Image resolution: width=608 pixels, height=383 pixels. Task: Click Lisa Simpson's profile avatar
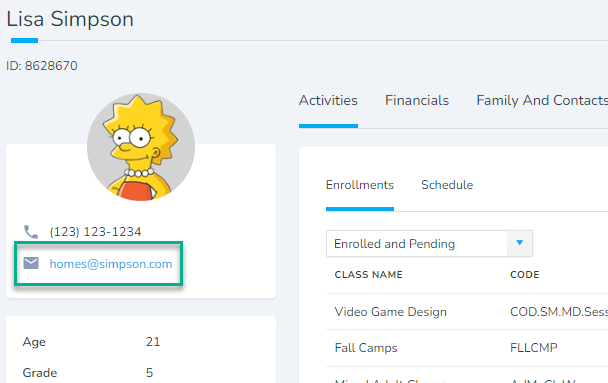pos(141,147)
